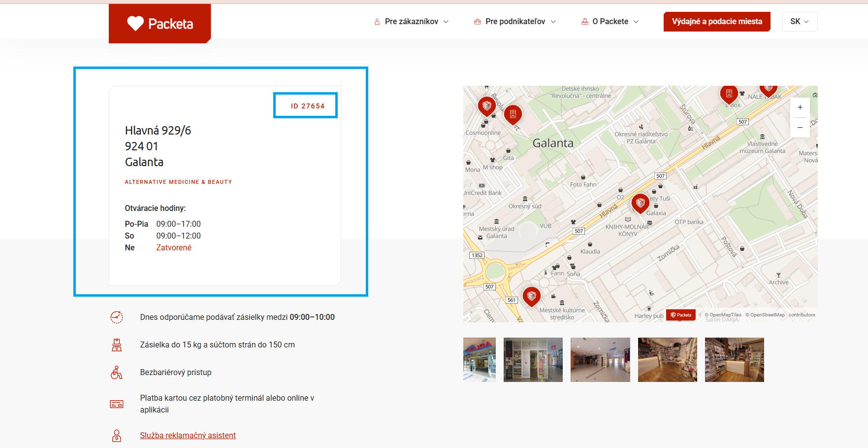Zoom in the map with plus button
The width and height of the screenshot is (868, 448).
pos(800,107)
